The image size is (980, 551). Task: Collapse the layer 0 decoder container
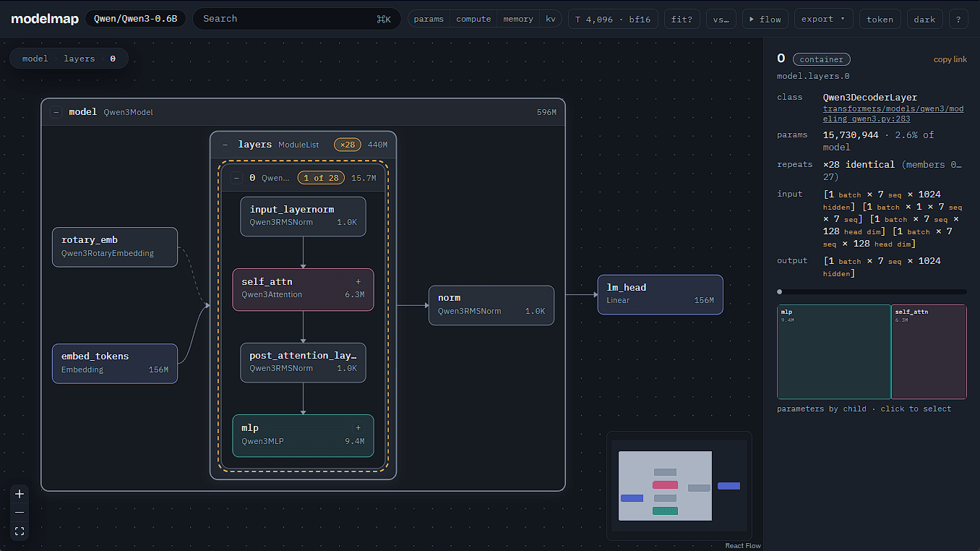(236, 178)
